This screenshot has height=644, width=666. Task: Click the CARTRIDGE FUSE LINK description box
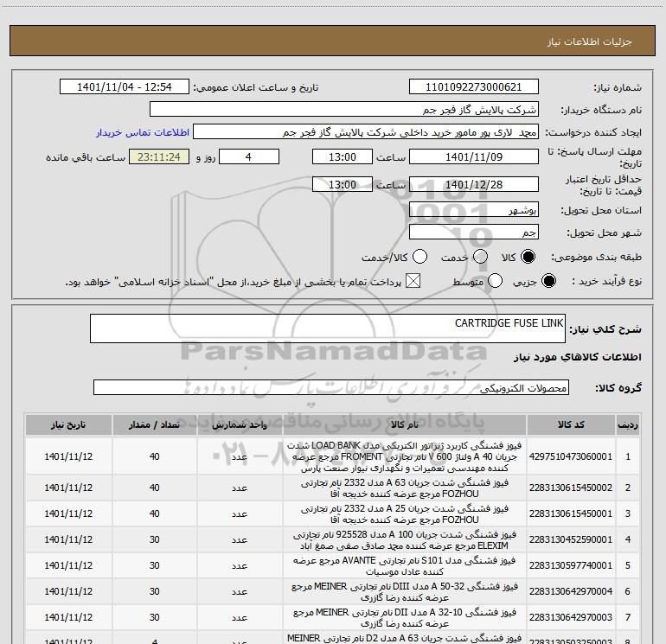[328, 328]
